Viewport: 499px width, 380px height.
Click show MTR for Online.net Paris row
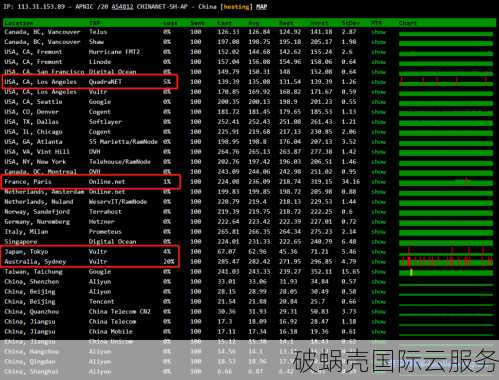tap(378, 182)
